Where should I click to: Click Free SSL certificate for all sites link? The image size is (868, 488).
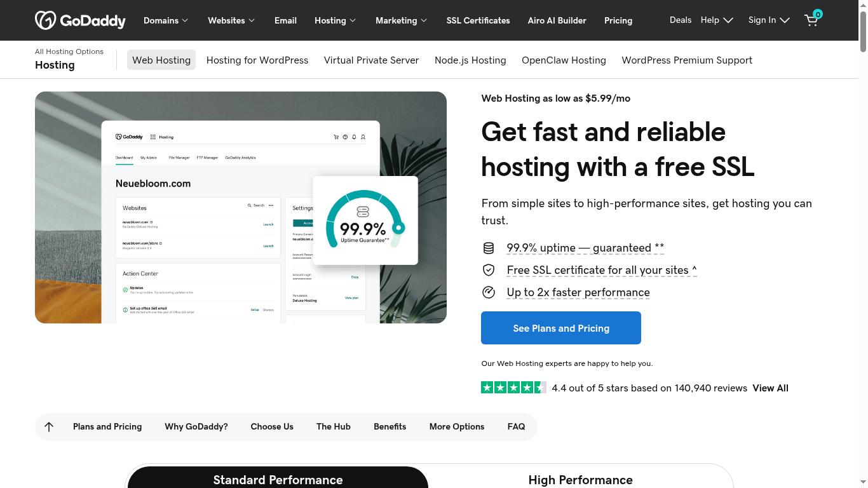(602, 270)
